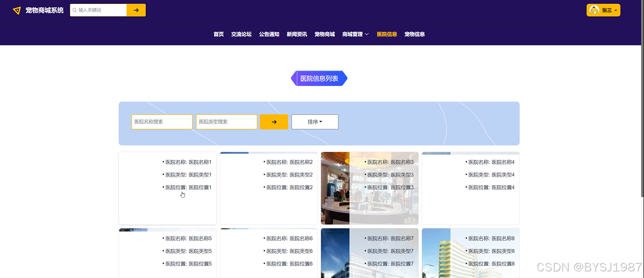Image resolution: width=644 pixels, height=278 pixels.
Task: Open hospital card 医院名称5
Action: click(x=168, y=253)
